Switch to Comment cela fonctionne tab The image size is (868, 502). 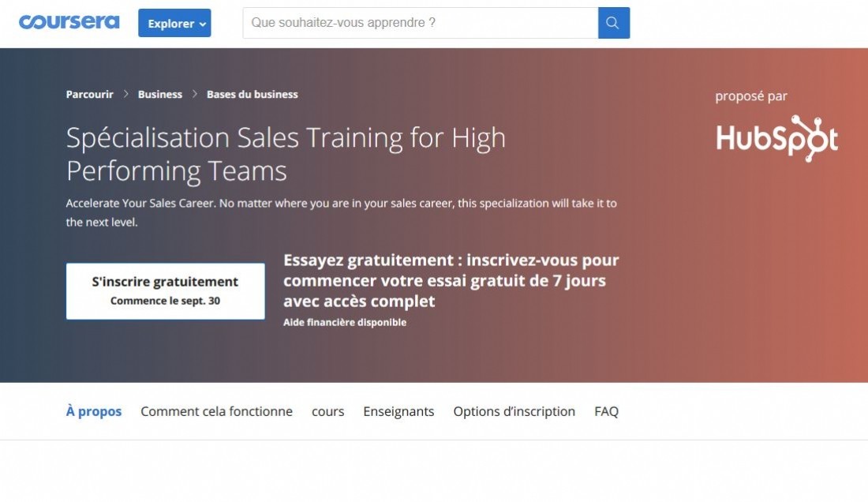(216, 411)
